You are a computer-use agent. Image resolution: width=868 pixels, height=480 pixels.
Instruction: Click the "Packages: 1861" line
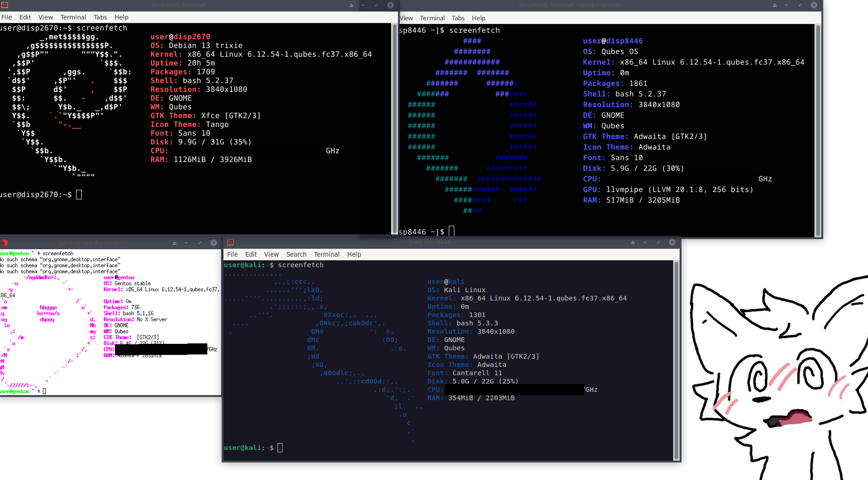(615, 84)
